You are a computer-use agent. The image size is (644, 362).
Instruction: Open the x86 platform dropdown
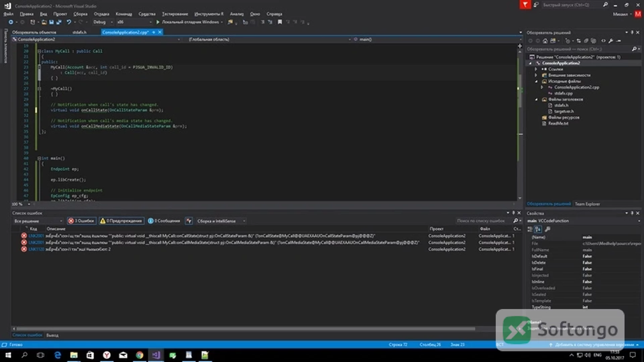click(134, 22)
